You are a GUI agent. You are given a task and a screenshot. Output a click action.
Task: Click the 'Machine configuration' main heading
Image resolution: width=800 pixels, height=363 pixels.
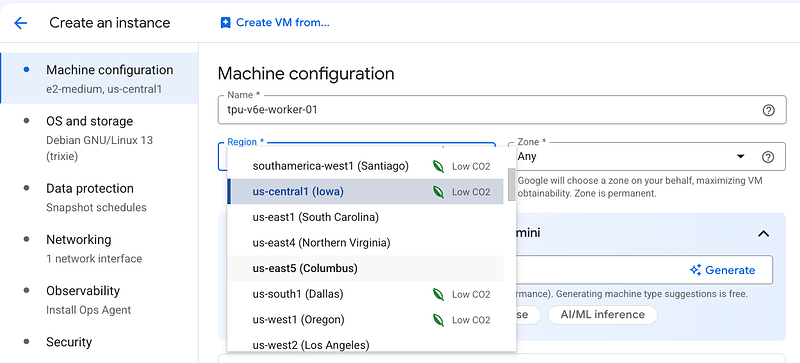click(x=306, y=74)
